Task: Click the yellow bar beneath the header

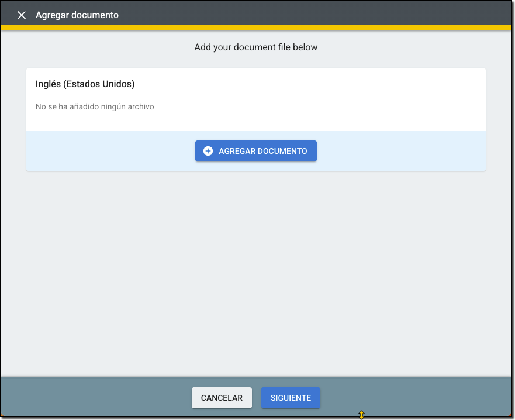Action: [x=257, y=27]
